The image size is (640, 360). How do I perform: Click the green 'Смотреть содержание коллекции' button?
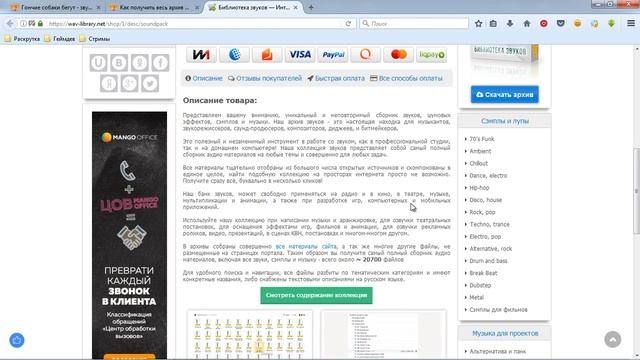click(x=316, y=295)
